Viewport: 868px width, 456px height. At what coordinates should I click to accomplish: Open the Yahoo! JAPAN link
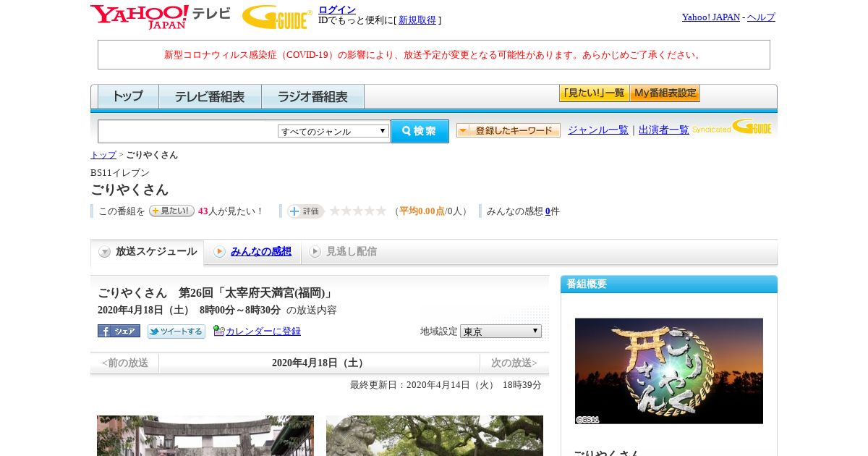(711, 17)
